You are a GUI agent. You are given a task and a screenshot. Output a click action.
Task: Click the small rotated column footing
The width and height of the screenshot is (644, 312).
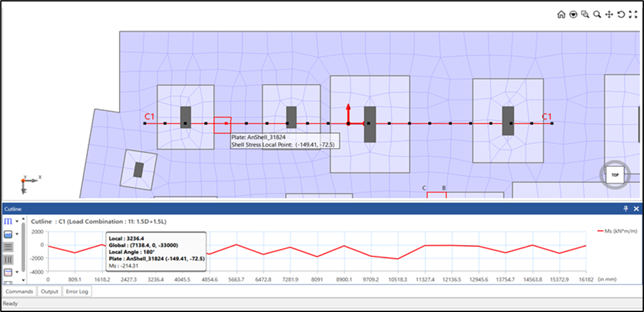click(138, 169)
